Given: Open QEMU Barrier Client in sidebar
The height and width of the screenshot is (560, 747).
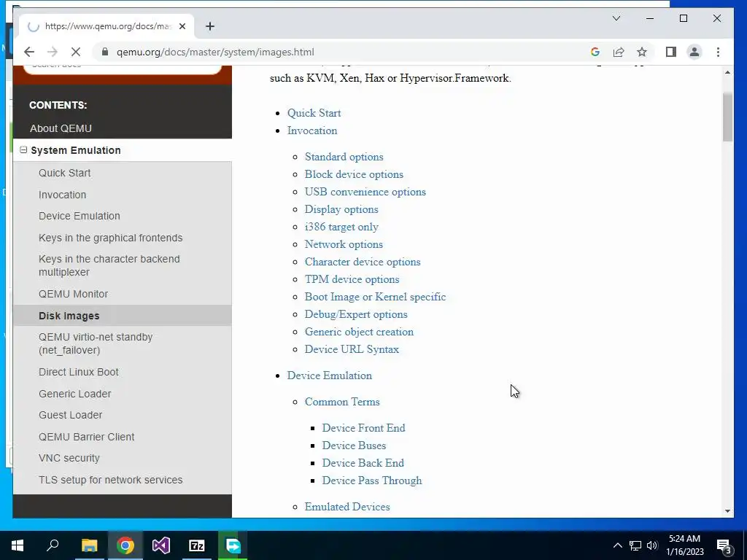Looking at the screenshot, I should tap(86, 437).
